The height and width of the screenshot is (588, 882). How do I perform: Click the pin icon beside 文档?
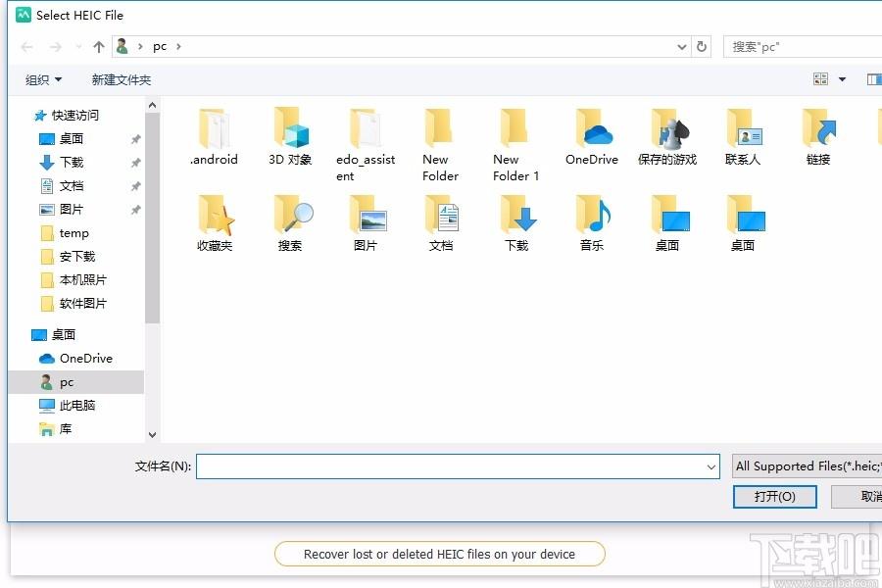[x=135, y=186]
